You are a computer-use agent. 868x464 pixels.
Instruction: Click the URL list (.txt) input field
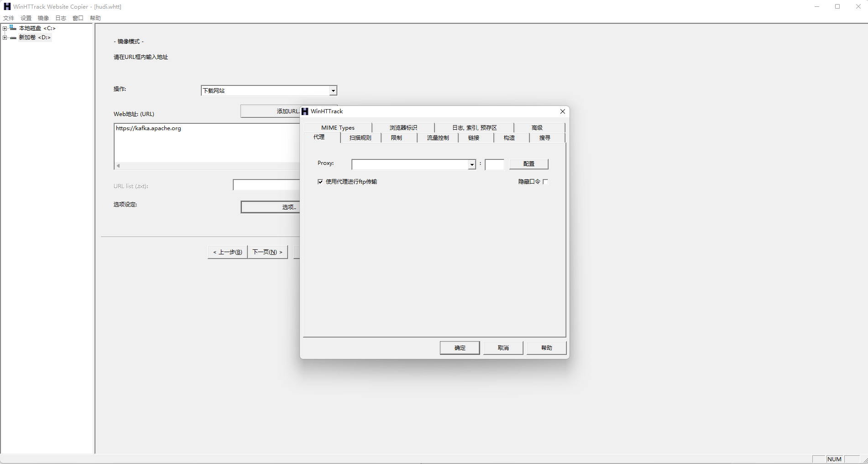266,185
